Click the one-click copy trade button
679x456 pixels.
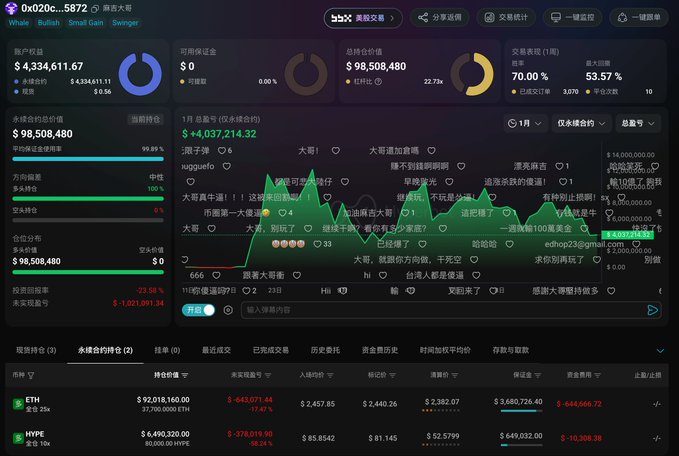click(x=639, y=17)
